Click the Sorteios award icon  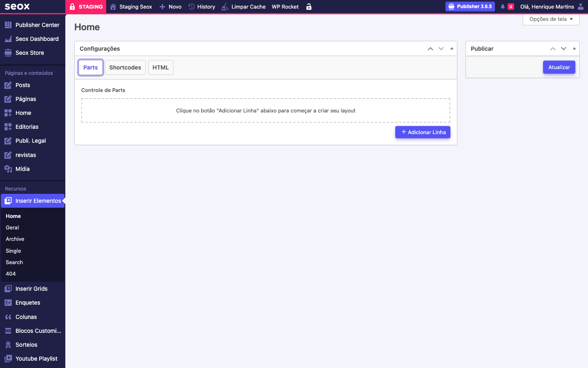pos(8,345)
